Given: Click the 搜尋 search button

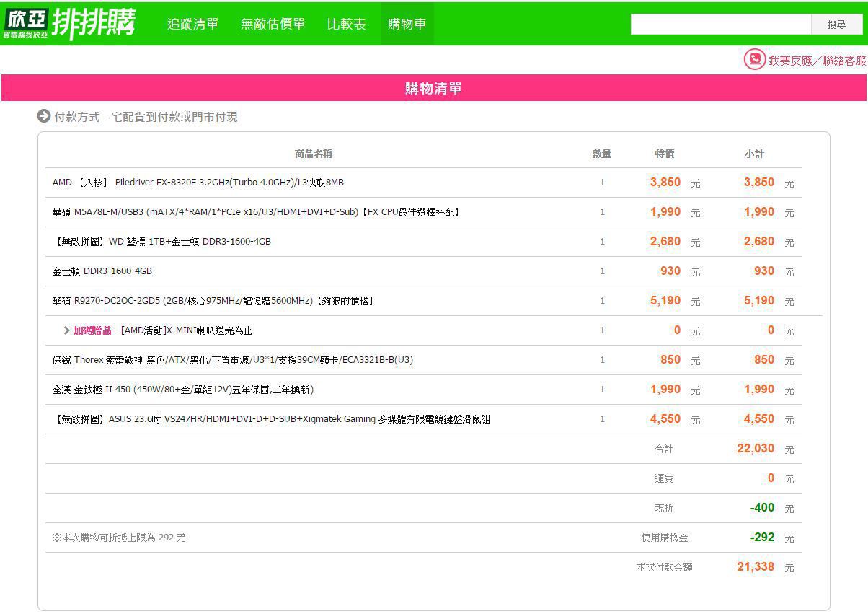Looking at the screenshot, I should pyautogui.click(x=837, y=25).
